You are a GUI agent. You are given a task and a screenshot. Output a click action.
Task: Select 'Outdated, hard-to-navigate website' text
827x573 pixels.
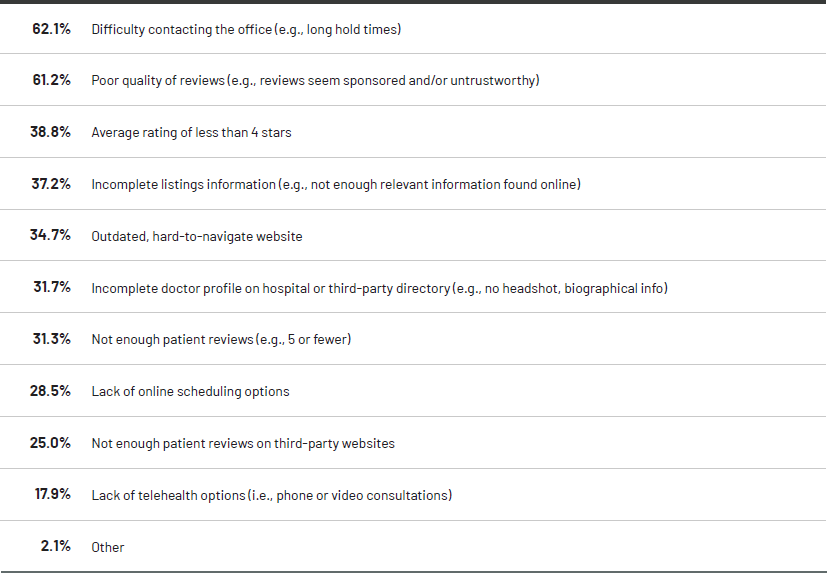197,236
